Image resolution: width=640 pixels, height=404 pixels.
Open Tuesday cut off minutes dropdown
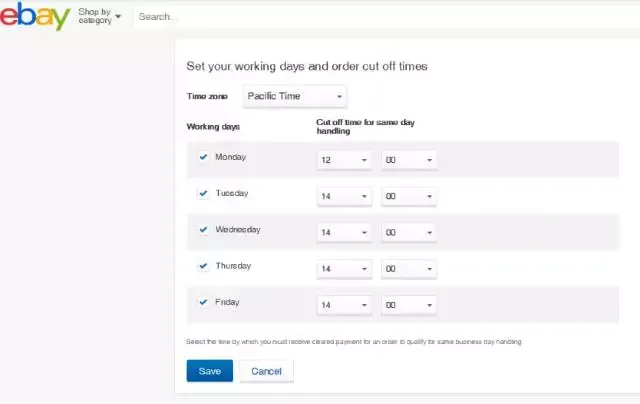[409, 196]
